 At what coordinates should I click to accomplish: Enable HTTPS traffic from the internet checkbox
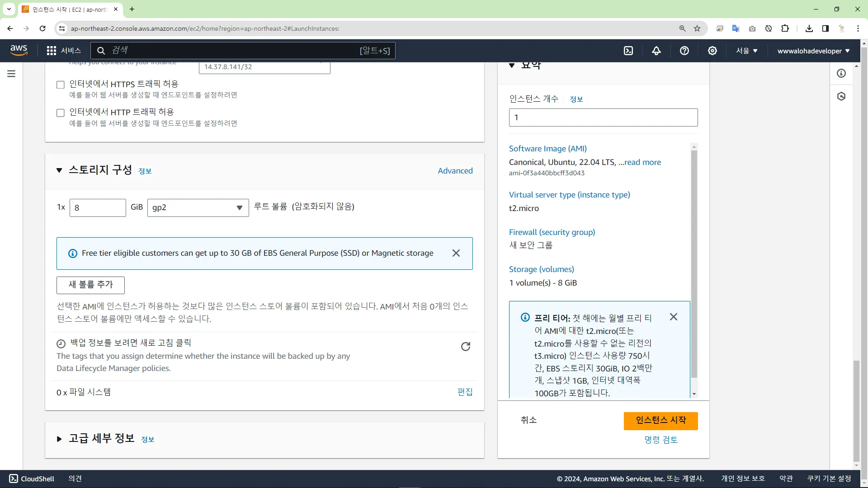[x=61, y=84]
